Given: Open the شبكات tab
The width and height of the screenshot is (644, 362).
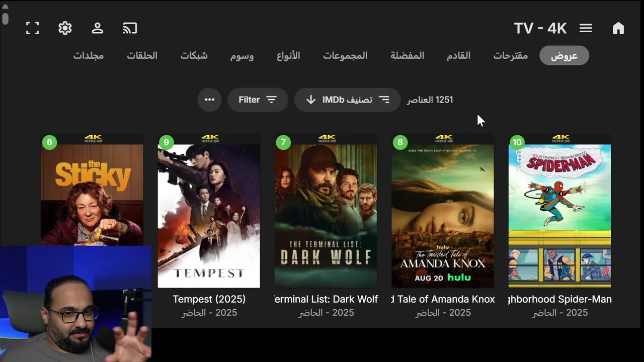Looking at the screenshot, I should pos(194,56).
